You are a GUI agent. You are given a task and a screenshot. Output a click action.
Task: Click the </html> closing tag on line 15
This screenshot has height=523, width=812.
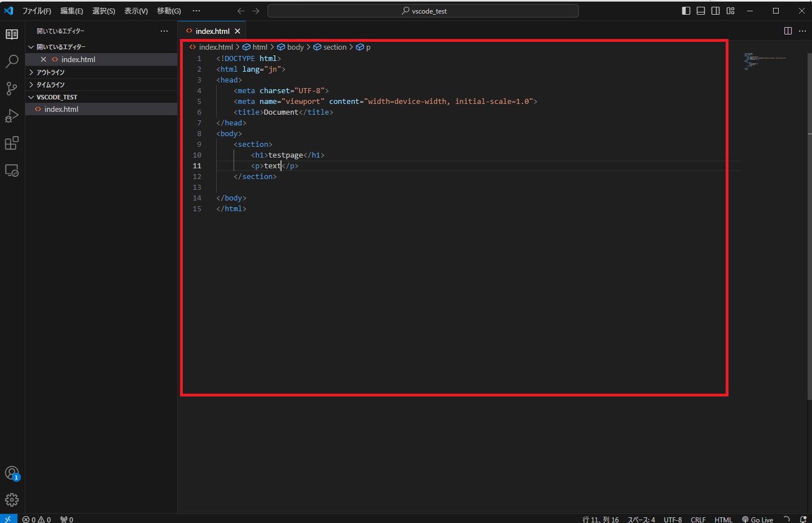[231, 208]
